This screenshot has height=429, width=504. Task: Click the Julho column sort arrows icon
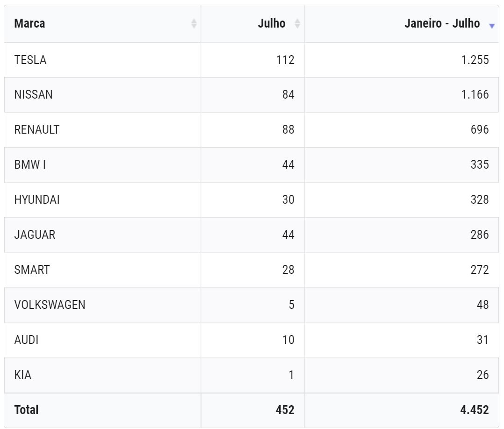coord(297,23)
